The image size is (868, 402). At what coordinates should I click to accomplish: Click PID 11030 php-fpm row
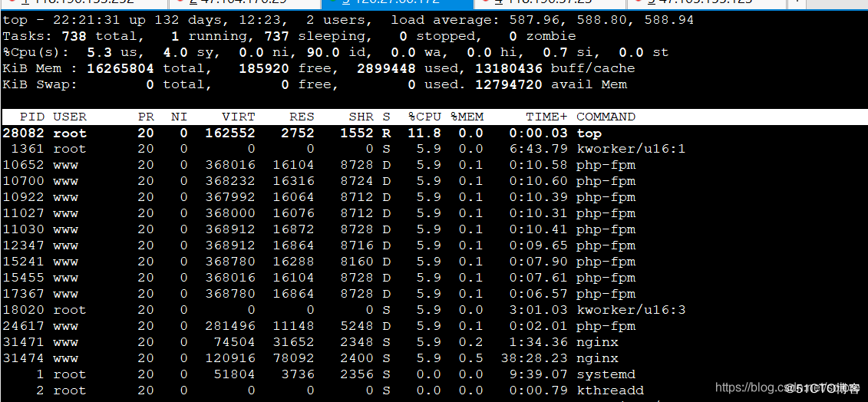point(23,229)
